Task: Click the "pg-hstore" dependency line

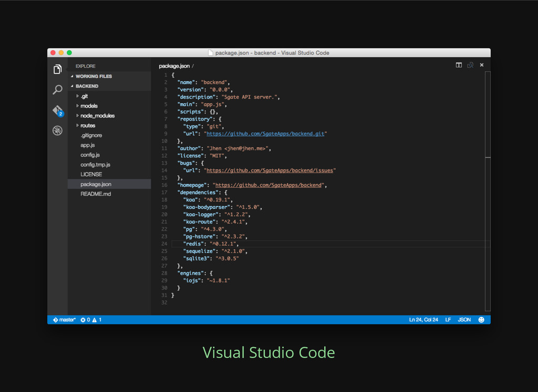Action: pyautogui.click(x=215, y=237)
